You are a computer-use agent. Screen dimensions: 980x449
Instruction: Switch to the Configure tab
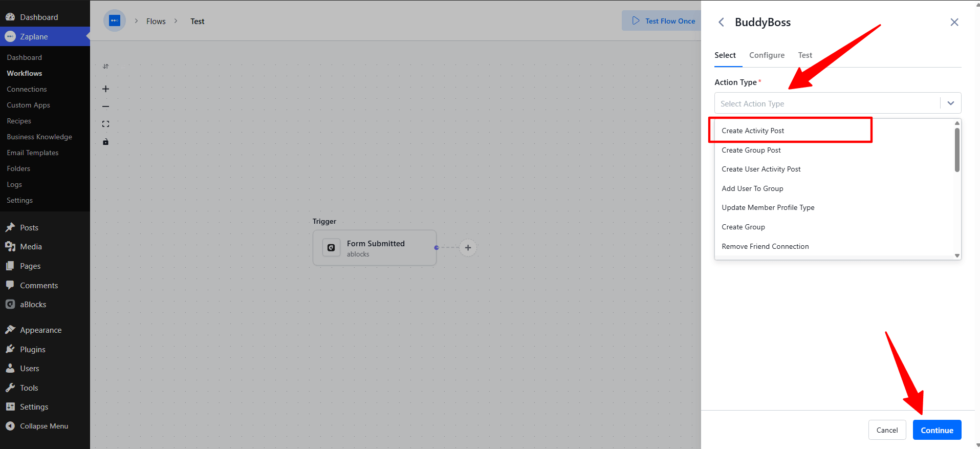767,55
